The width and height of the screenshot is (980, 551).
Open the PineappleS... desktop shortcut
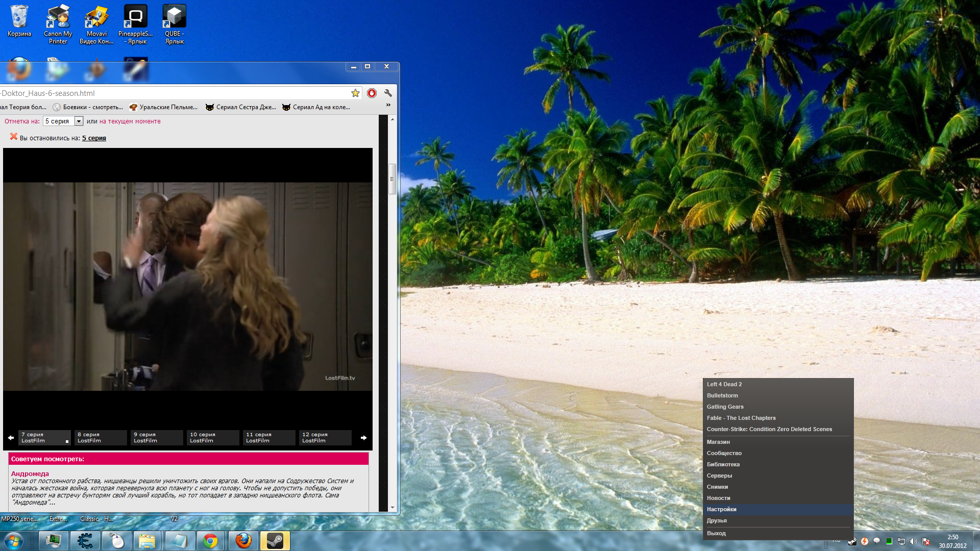pyautogui.click(x=135, y=24)
